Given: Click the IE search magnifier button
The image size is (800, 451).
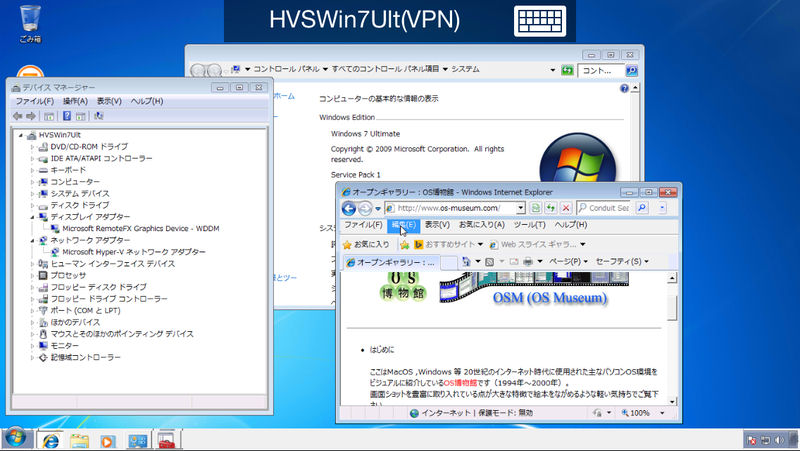Looking at the screenshot, I should coord(642,208).
